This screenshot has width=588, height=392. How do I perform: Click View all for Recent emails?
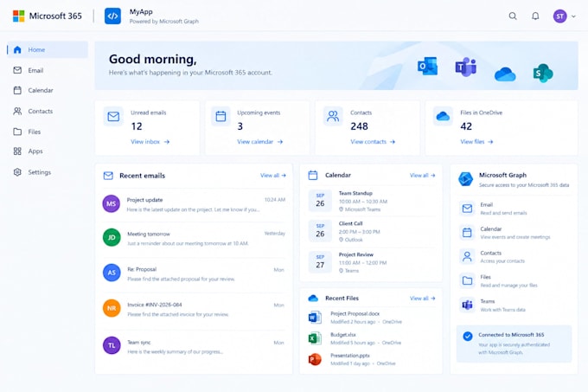pyautogui.click(x=273, y=175)
